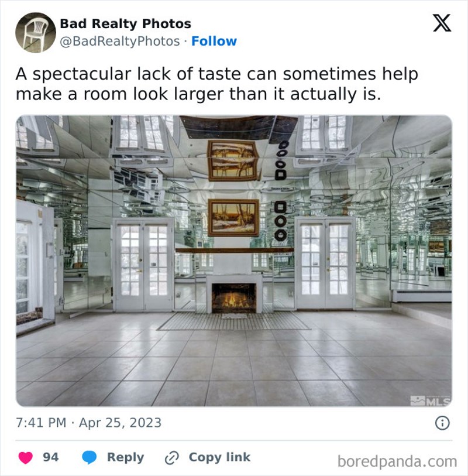Click the X logo icon
This screenshot has width=468, height=476.
442,23
